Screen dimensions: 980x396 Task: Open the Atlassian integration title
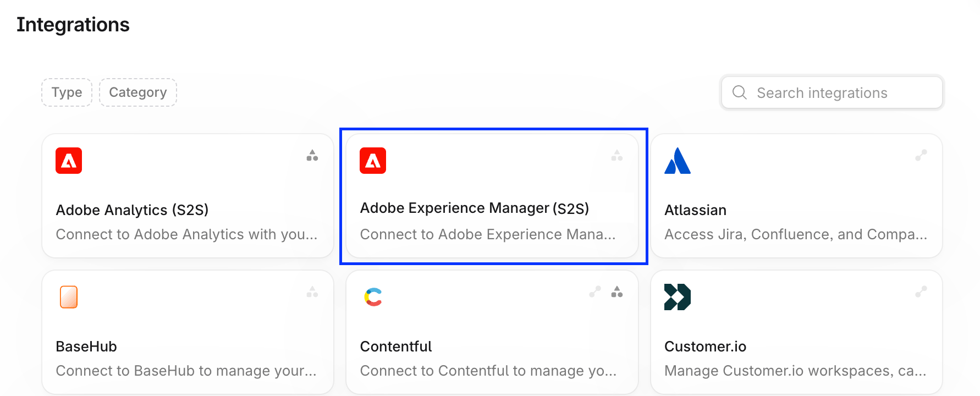point(695,210)
